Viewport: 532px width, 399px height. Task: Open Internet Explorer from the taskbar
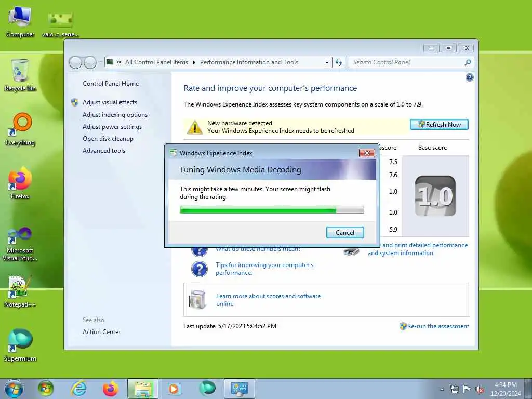(x=79, y=389)
